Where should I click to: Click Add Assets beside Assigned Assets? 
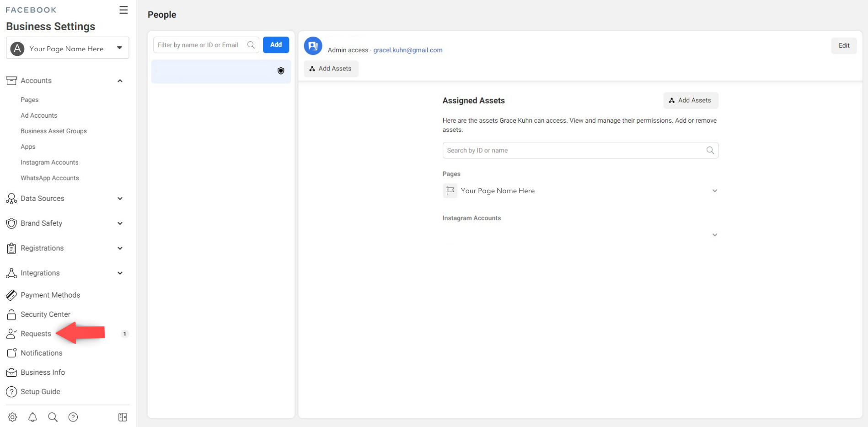(x=691, y=100)
